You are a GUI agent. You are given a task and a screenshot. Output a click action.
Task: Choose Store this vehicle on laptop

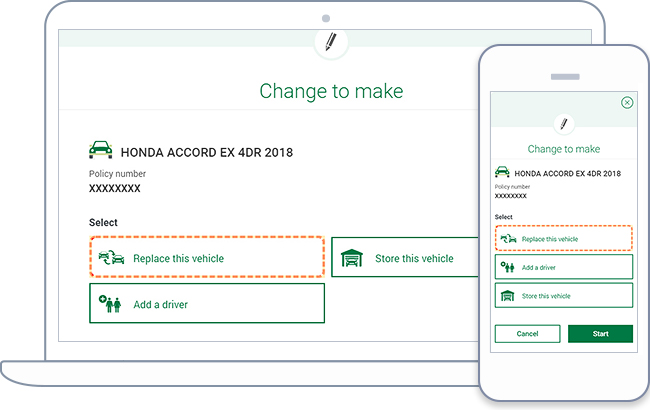405,257
